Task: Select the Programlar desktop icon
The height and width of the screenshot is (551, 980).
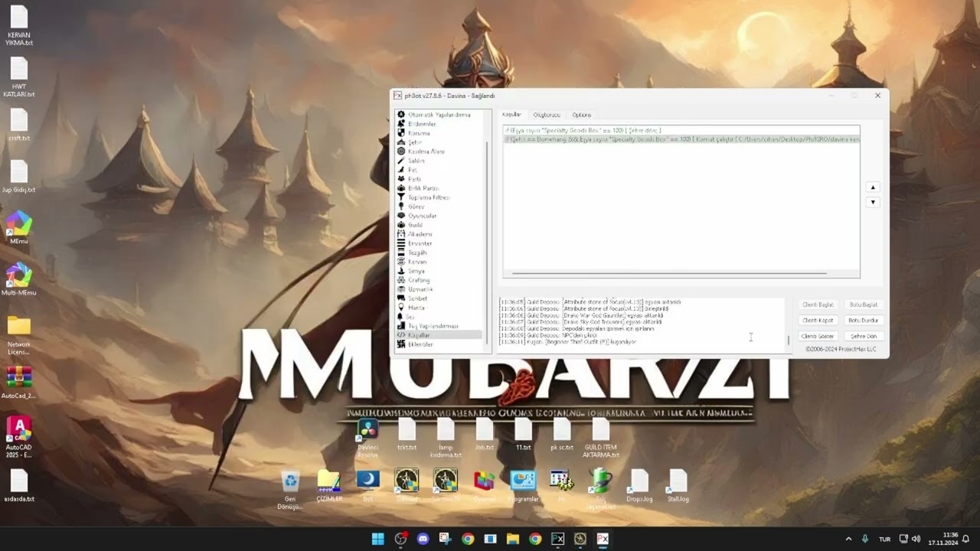Action: 523,486
